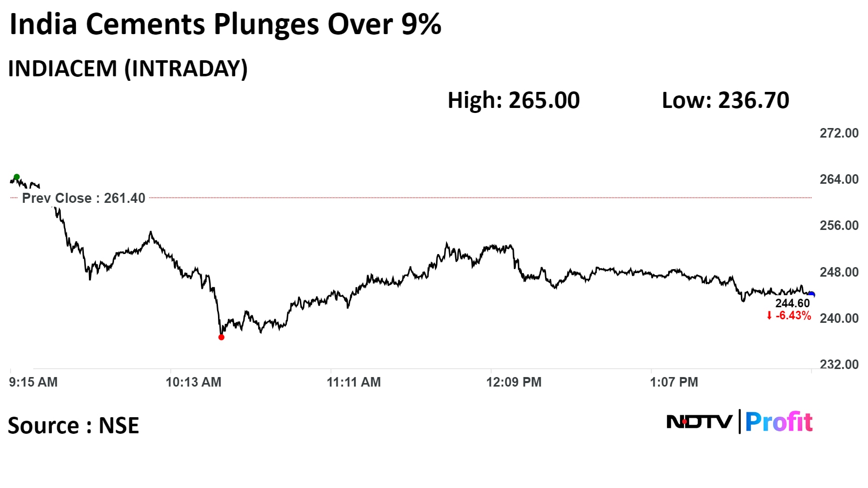Click the Low: 236.70 label

(x=725, y=100)
